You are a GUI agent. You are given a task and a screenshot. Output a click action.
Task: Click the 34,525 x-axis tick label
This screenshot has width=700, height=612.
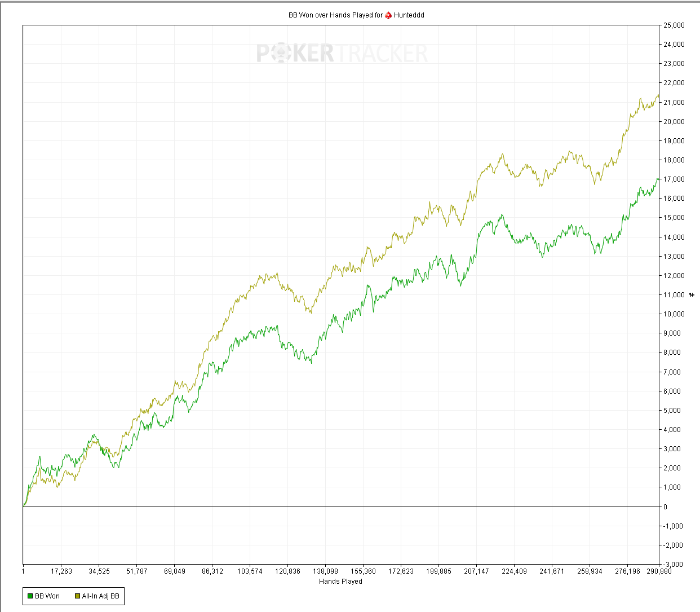99,571
